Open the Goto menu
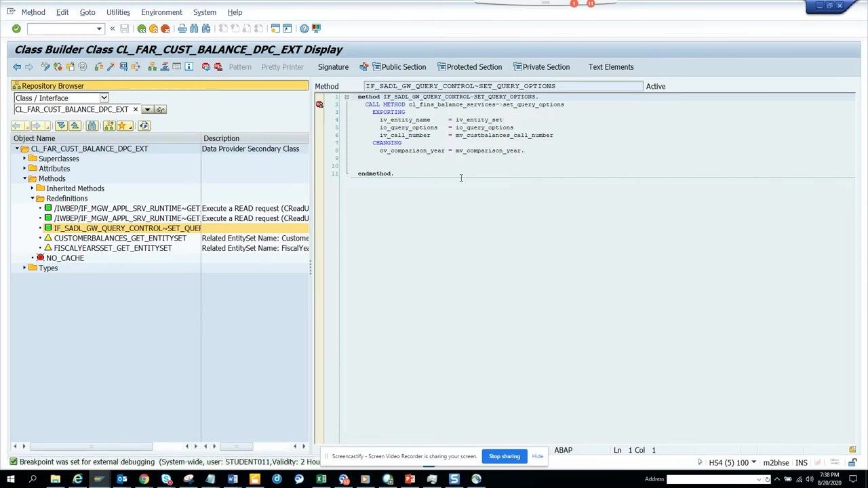This screenshot has width=868, height=488. [x=87, y=12]
